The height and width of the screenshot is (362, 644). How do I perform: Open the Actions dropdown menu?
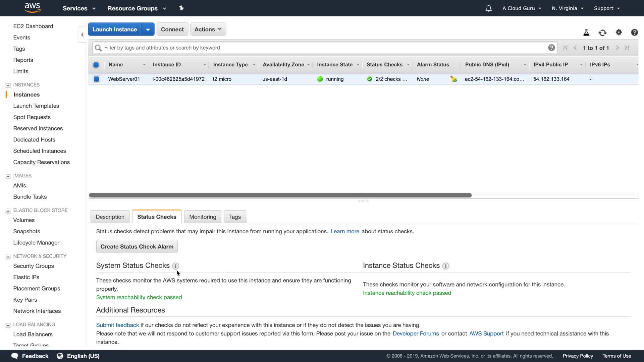click(208, 29)
